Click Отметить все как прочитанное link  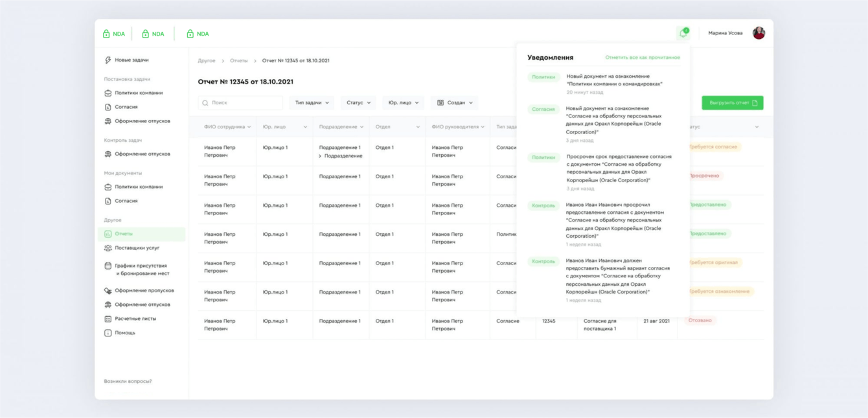point(642,58)
